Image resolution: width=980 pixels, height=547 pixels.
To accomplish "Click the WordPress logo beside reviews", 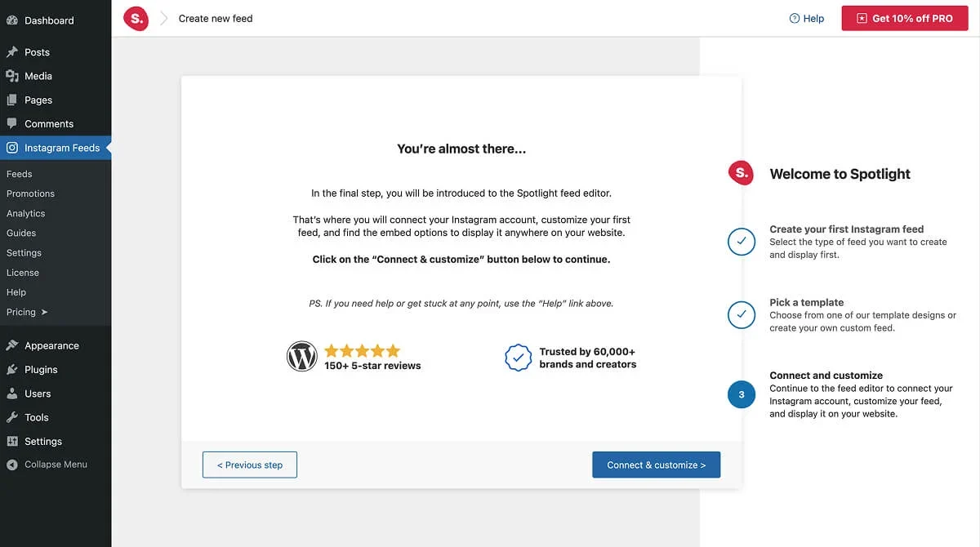I will pos(302,357).
